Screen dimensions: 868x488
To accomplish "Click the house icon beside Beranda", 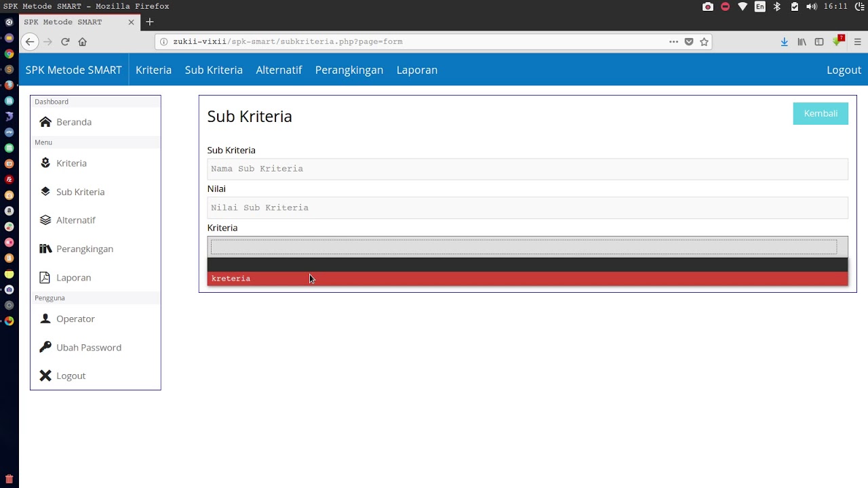I will [45, 122].
